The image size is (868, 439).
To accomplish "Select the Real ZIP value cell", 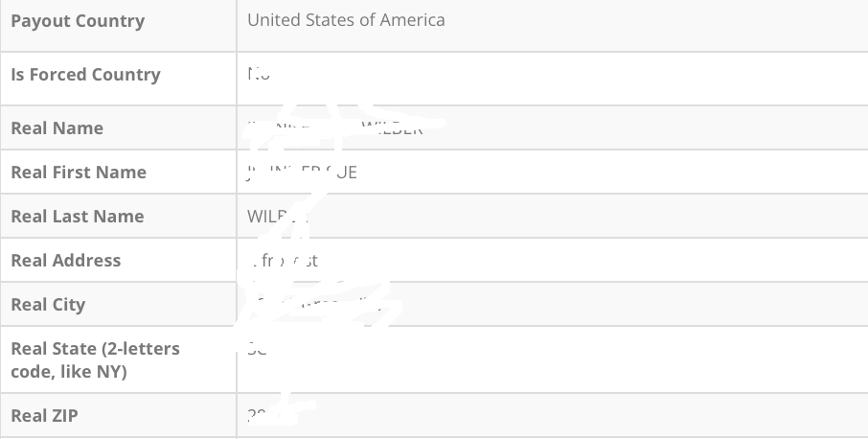I will pos(551,416).
